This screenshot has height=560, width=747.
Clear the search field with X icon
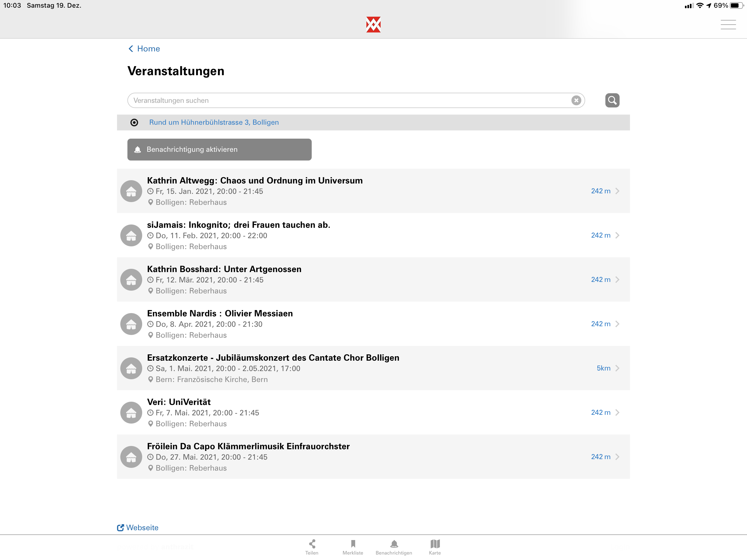[x=576, y=100]
